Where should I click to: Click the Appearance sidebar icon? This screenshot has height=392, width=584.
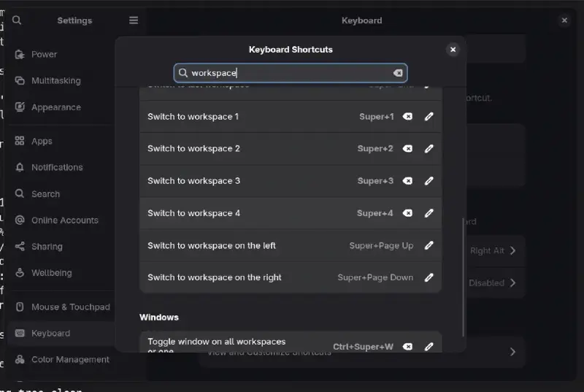coord(20,107)
